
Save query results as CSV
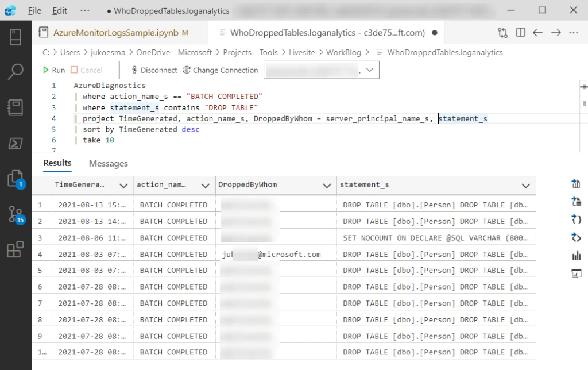point(577,184)
